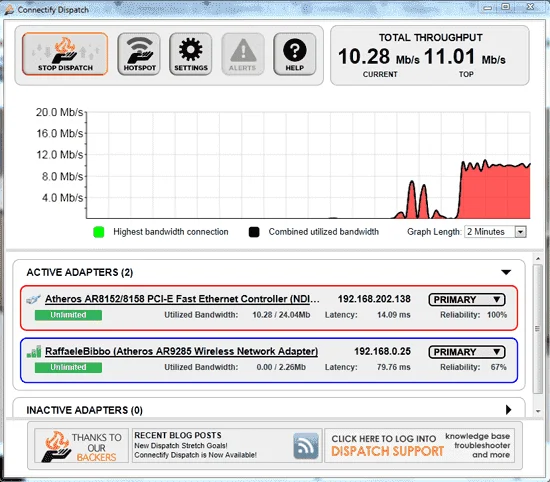Click the RaffaeleBibbo Atheros AR9285 adapter name link

click(x=181, y=351)
